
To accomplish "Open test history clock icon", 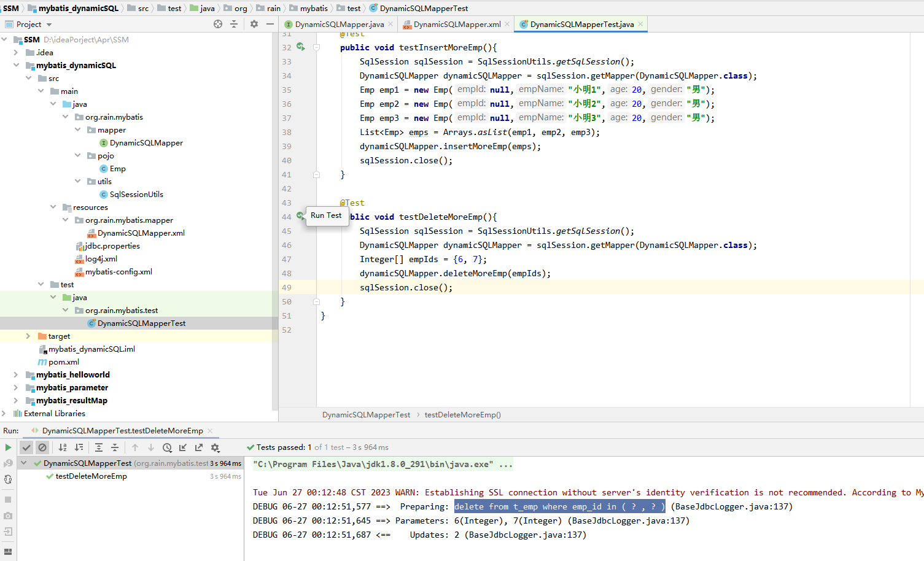I will (x=167, y=447).
